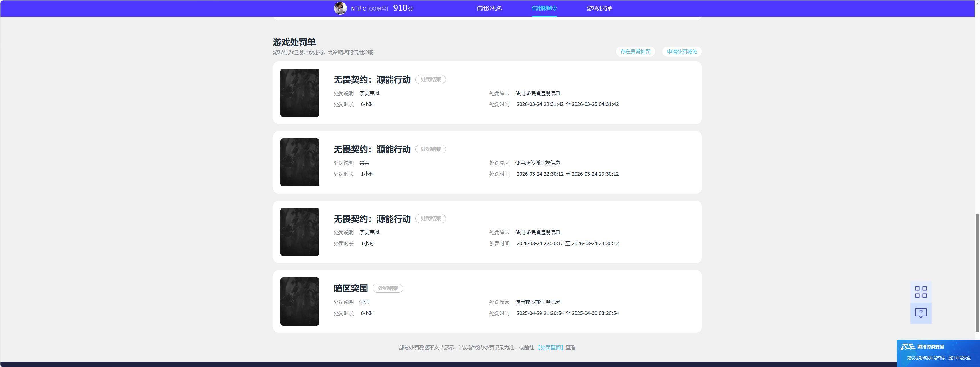980x367 pixels.
Task: Click the 暗区突围 game title
Action: pos(351,288)
